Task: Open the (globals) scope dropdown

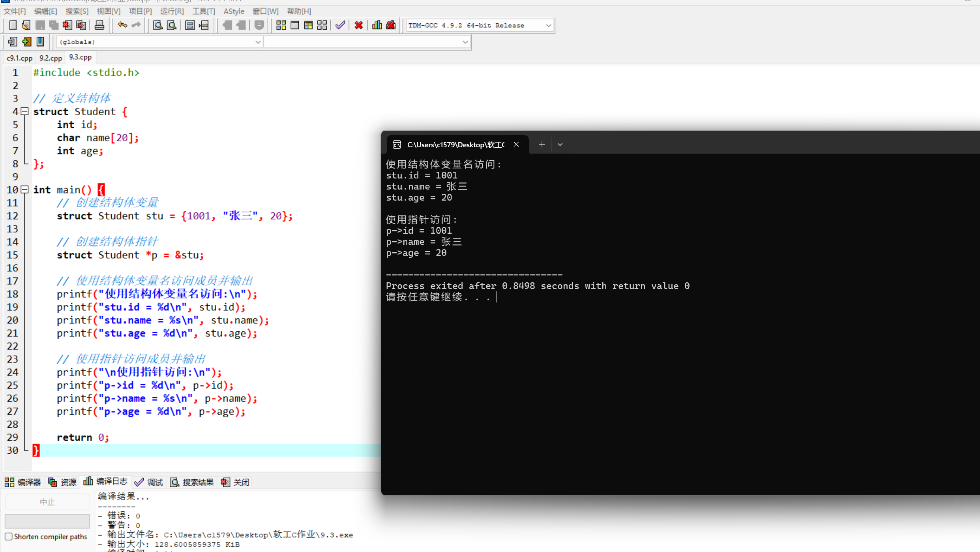Action: [257, 42]
